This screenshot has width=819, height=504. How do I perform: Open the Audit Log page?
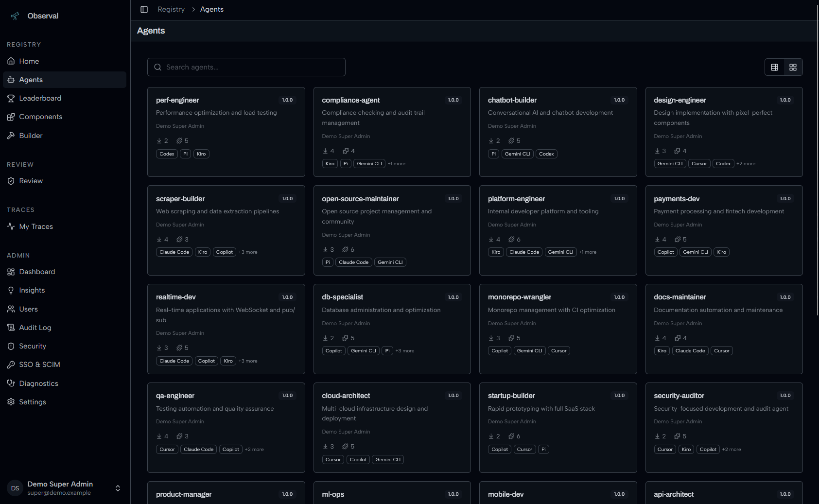coord(65,328)
